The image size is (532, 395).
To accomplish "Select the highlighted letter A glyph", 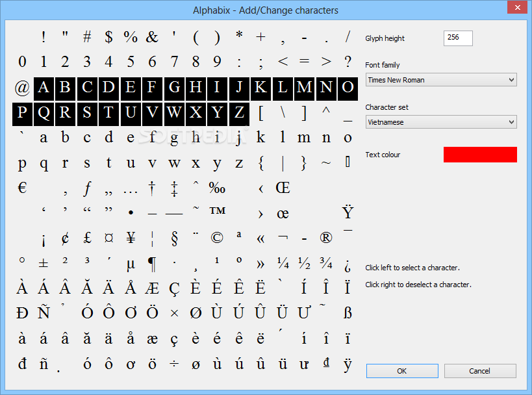I will (44, 88).
